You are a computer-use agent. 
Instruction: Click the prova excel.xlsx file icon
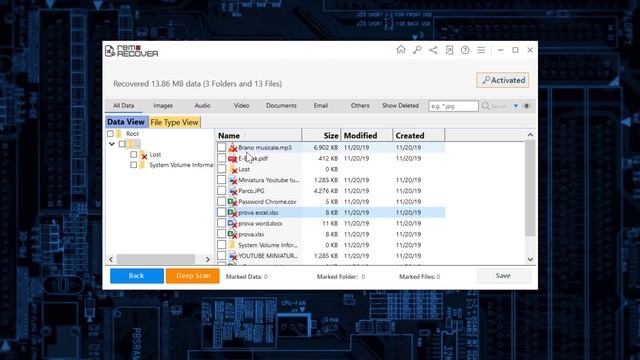point(233,213)
